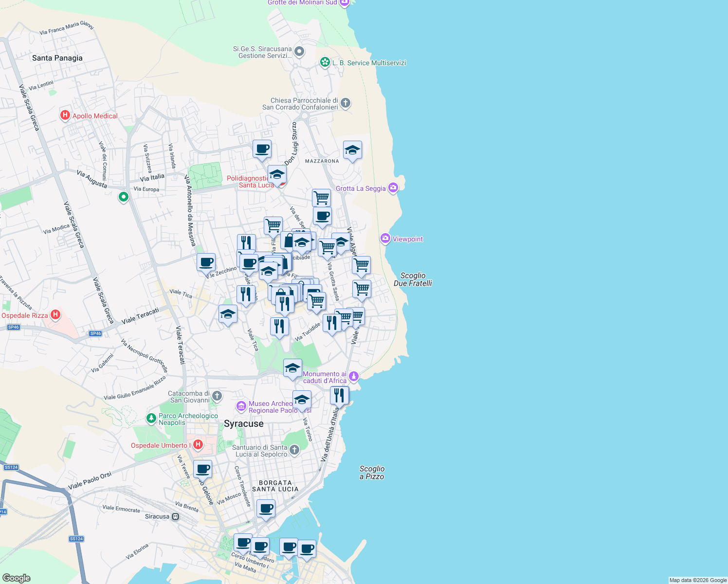Open the Ospedale Umberto I hospital icon
The image size is (728, 584).
(x=198, y=444)
